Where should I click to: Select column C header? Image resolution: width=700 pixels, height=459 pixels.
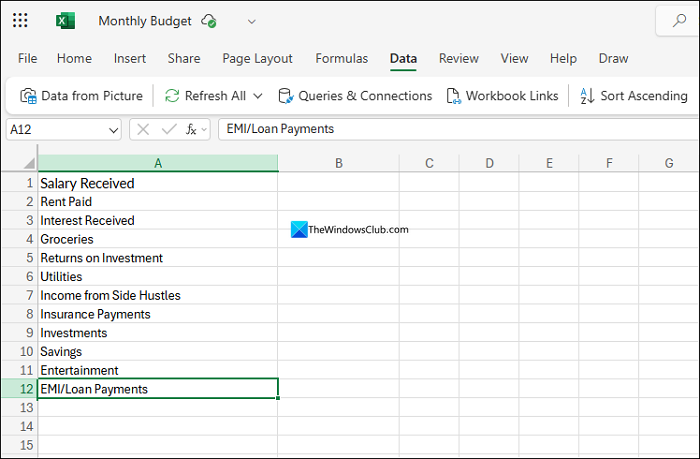(x=429, y=163)
